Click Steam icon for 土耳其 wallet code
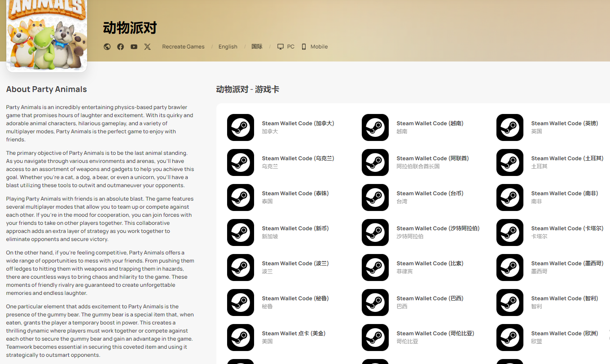 510,162
